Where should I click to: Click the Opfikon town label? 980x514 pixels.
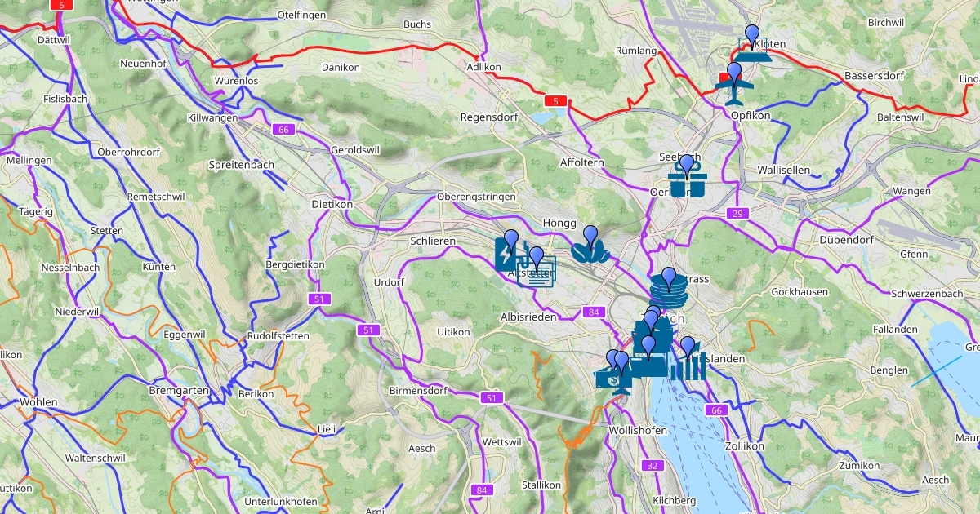[x=751, y=117]
